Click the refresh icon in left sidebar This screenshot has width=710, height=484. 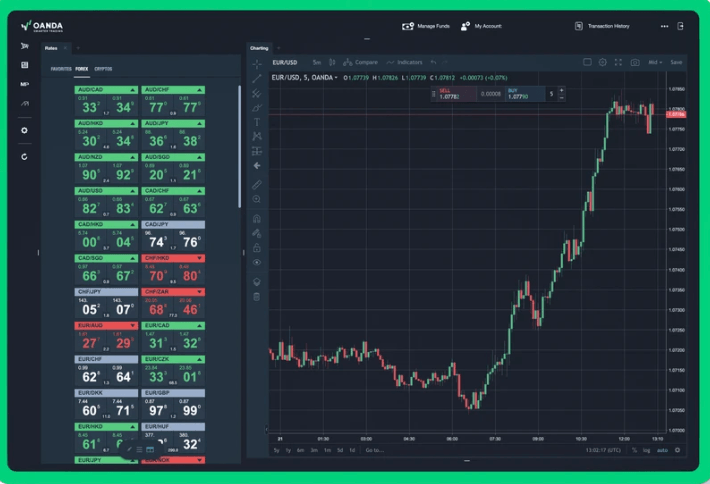click(24, 157)
